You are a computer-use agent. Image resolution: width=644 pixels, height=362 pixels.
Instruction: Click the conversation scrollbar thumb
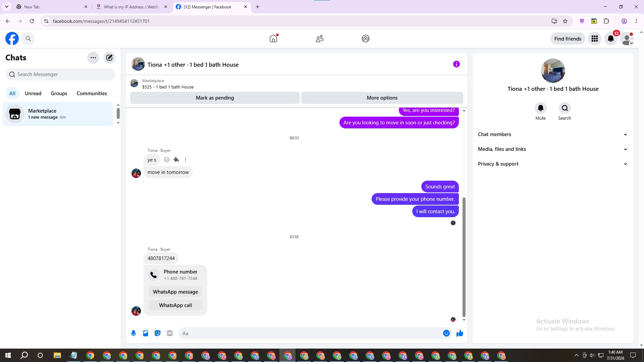click(x=464, y=257)
